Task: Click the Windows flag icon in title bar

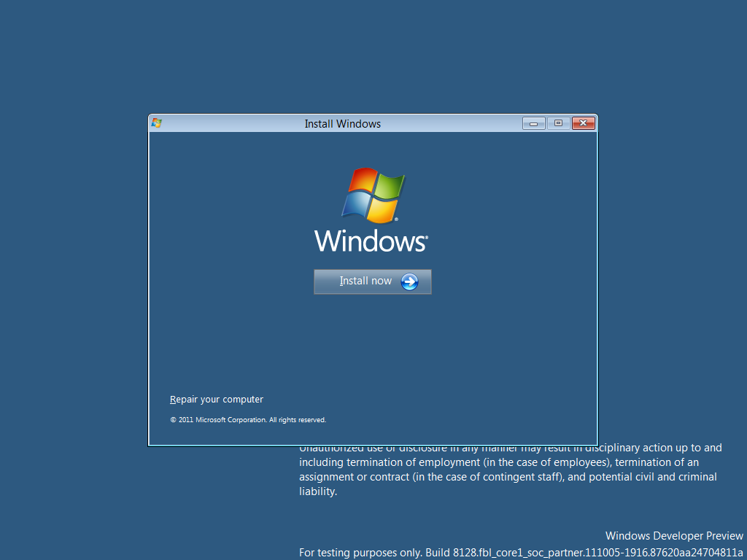Action: click(157, 123)
